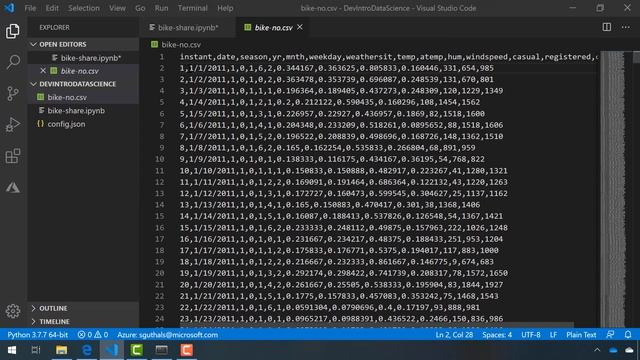Click the bike-no.csv breadcrumb
The width and height of the screenshot is (640, 360).
(x=176, y=44)
